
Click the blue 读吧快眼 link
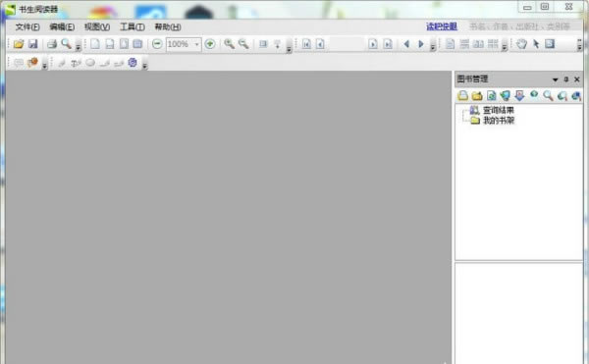442,26
